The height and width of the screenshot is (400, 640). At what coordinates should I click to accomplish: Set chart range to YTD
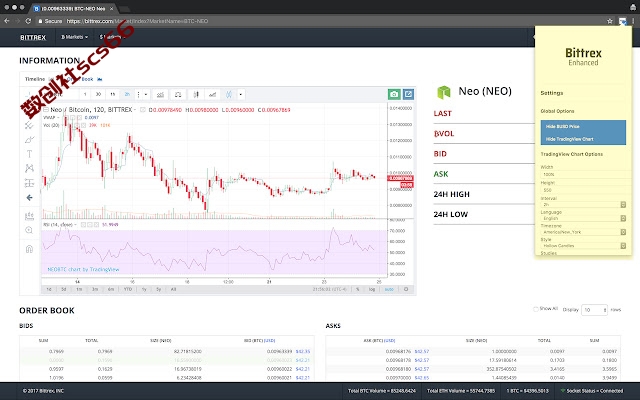coord(128,289)
